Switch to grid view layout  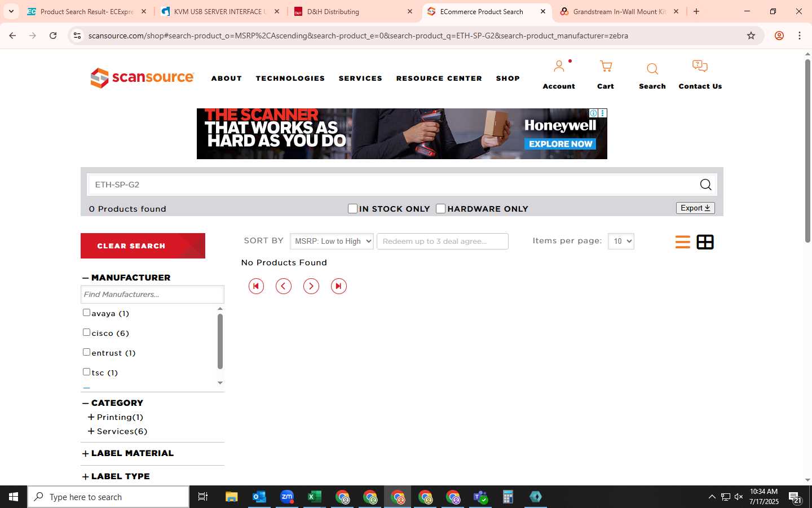(x=705, y=242)
